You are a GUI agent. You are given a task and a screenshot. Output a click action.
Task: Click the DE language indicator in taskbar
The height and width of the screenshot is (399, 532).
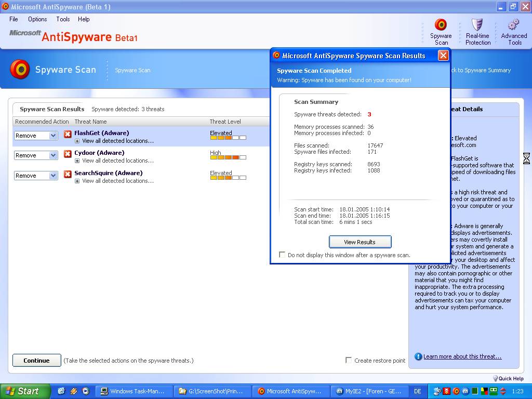pos(418,391)
